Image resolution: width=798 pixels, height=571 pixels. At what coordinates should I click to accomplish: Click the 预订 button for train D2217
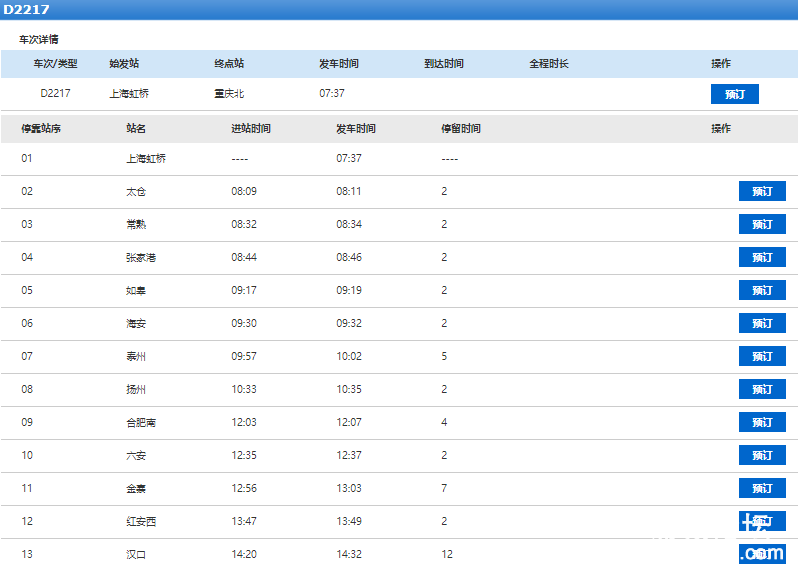click(x=734, y=94)
